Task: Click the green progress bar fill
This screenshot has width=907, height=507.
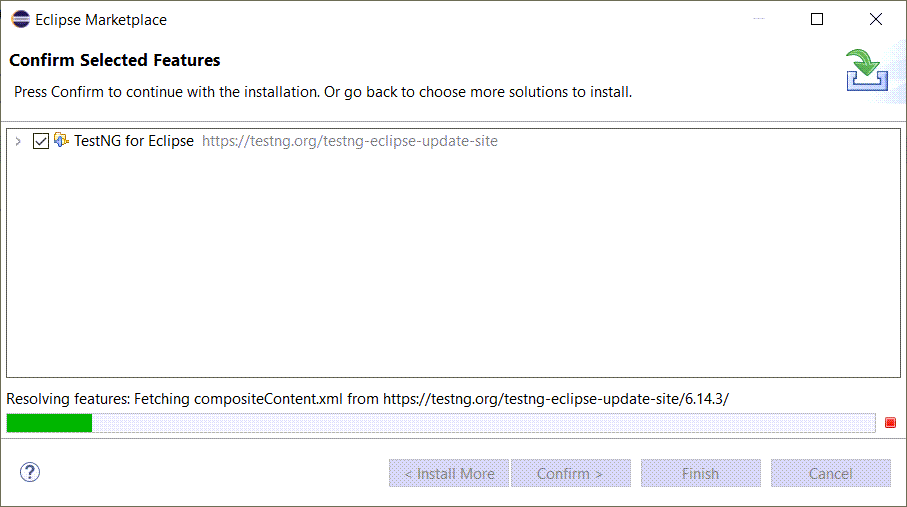Action: coord(49,423)
